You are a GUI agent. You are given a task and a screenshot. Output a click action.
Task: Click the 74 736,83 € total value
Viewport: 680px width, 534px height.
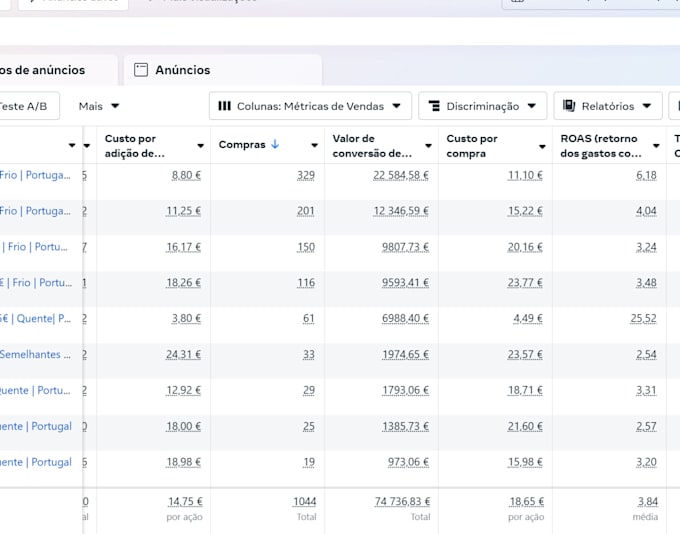click(x=402, y=502)
